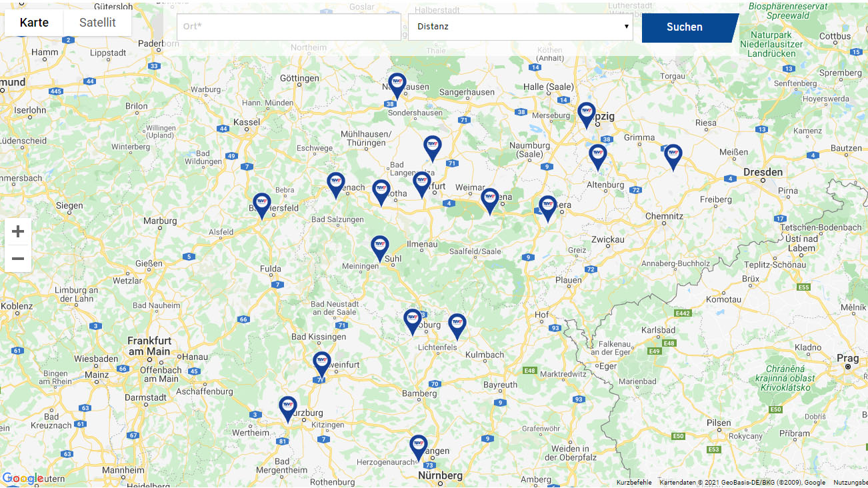The width and height of the screenshot is (868, 488).
Task: Click the TÜV pin near Gera
Action: [x=547, y=207]
